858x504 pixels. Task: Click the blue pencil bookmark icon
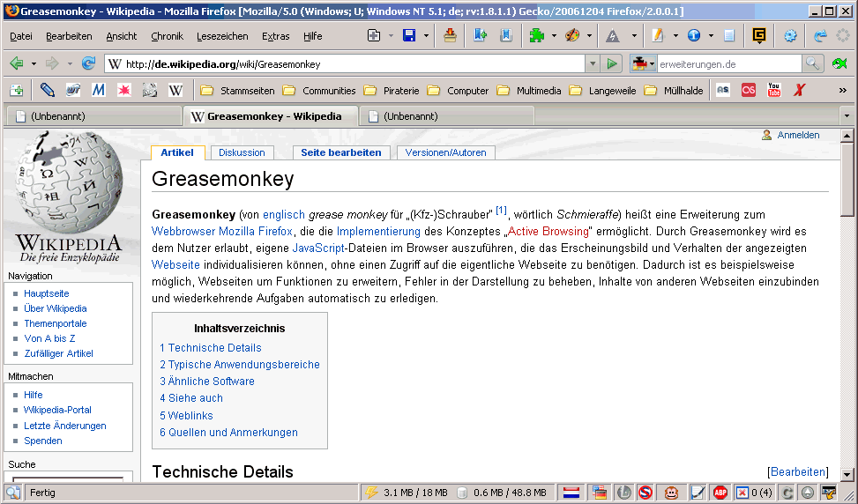click(47, 90)
